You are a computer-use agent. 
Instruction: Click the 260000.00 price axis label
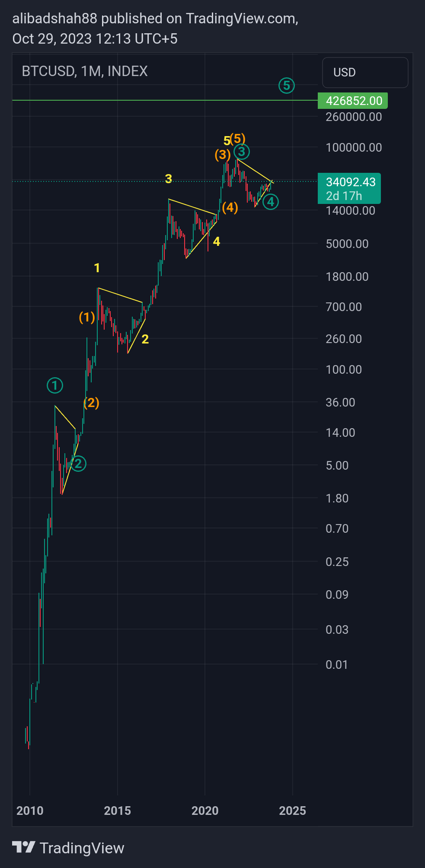(354, 117)
